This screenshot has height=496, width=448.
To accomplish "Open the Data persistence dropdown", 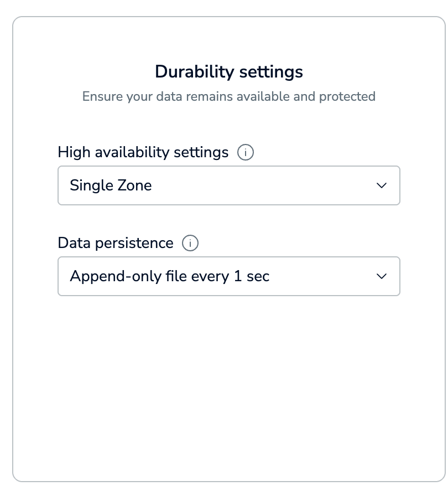I will pyautogui.click(x=229, y=276).
